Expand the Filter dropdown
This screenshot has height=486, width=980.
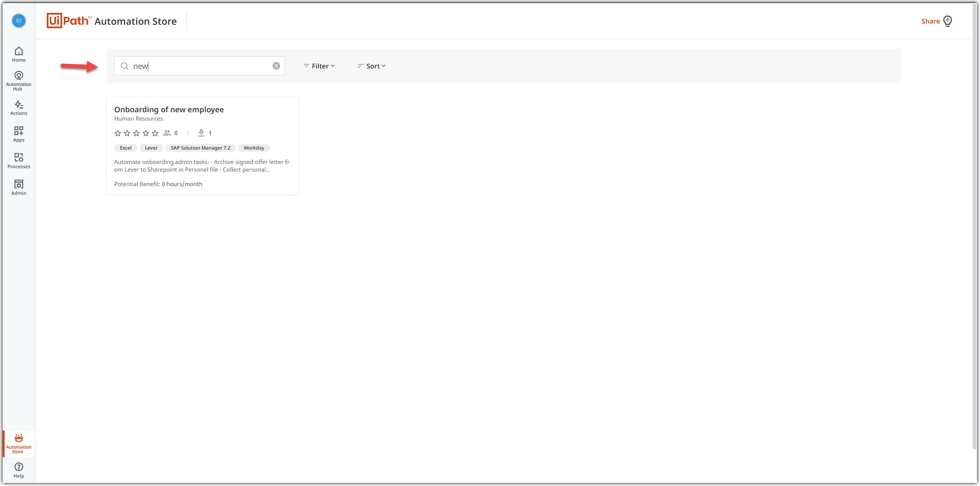pos(319,65)
